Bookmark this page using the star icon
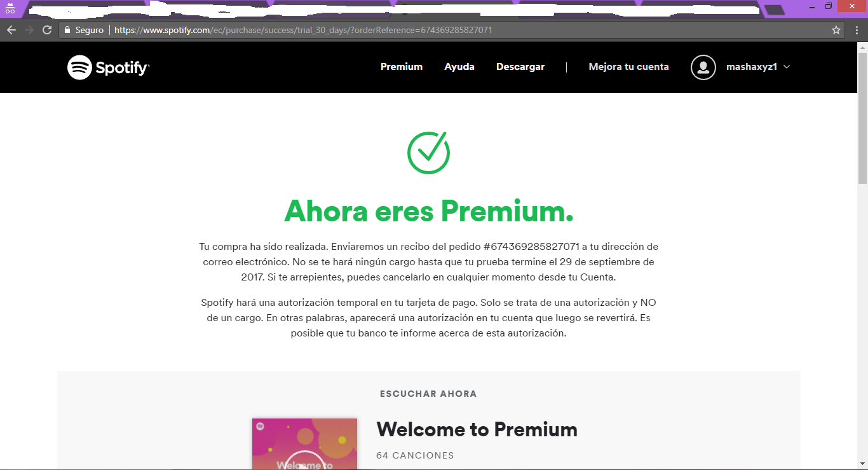The image size is (868, 470). [x=836, y=30]
